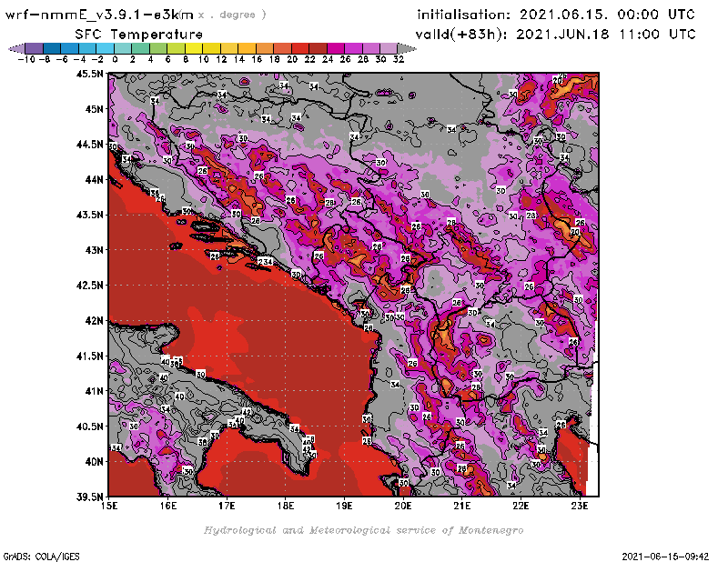The height and width of the screenshot is (562, 728).
Task: Click the timestamp '2021-06-15-09:42'
Action: click(665, 556)
